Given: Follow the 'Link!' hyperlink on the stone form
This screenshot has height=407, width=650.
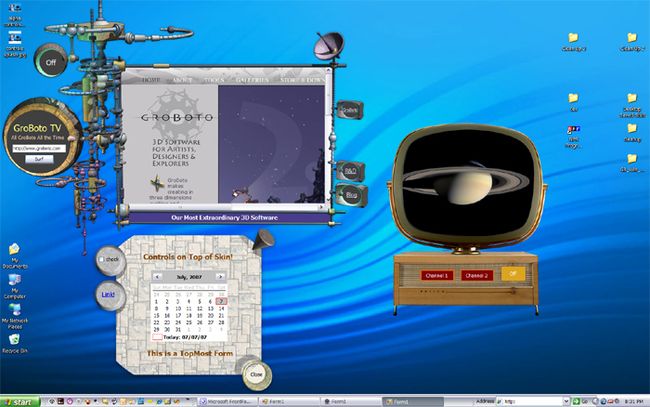Looking at the screenshot, I should pyautogui.click(x=108, y=295).
